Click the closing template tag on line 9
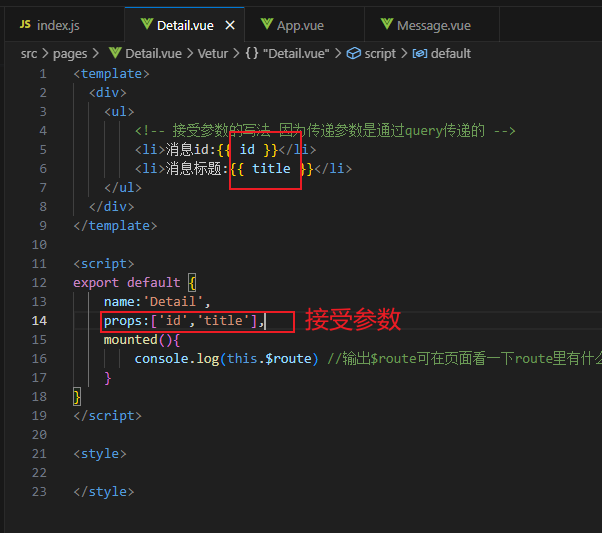 point(115,226)
